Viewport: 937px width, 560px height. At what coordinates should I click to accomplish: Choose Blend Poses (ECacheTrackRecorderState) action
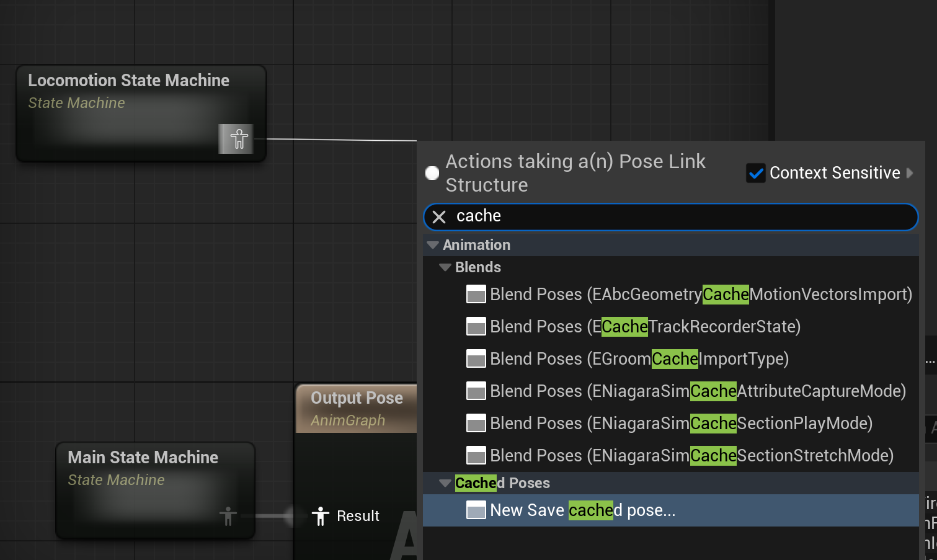tap(670, 326)
